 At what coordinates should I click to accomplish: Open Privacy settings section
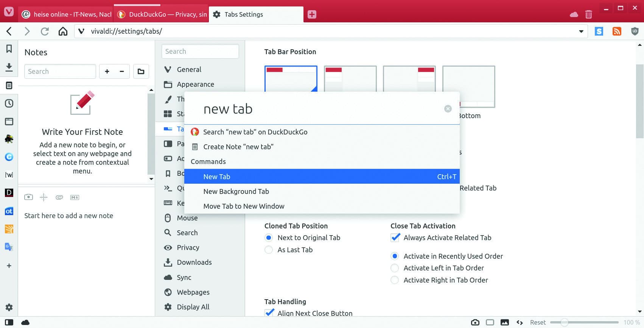coord(188,248)
